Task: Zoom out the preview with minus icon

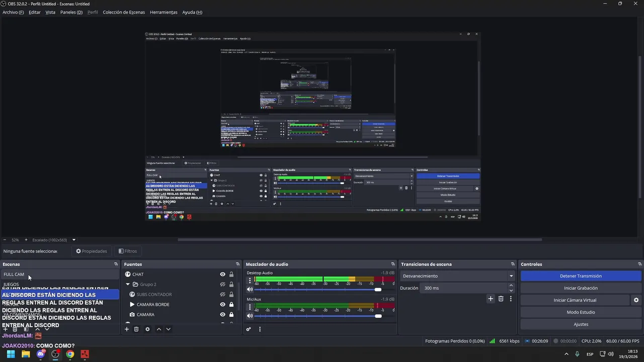Action: 5,240
